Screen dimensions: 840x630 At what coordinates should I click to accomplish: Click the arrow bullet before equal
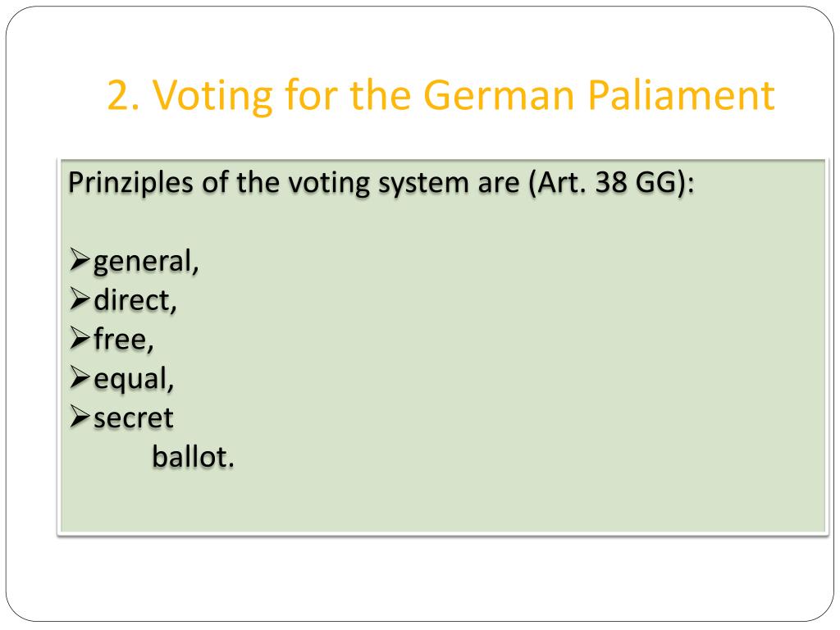(80, 377)
